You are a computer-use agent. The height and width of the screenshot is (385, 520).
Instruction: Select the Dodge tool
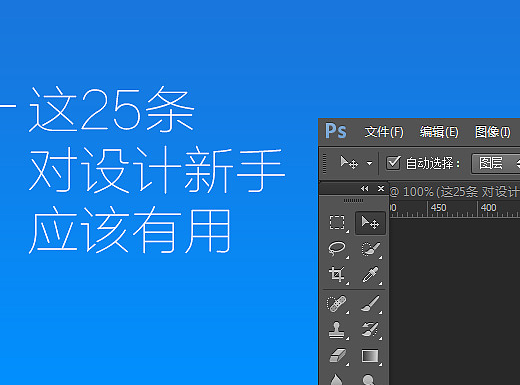(x=368, y=379)
